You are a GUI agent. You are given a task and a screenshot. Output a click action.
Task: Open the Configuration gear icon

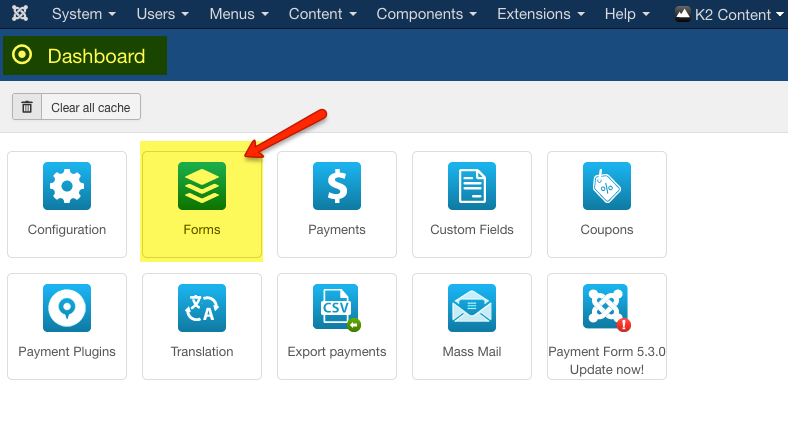coord(67,186)
